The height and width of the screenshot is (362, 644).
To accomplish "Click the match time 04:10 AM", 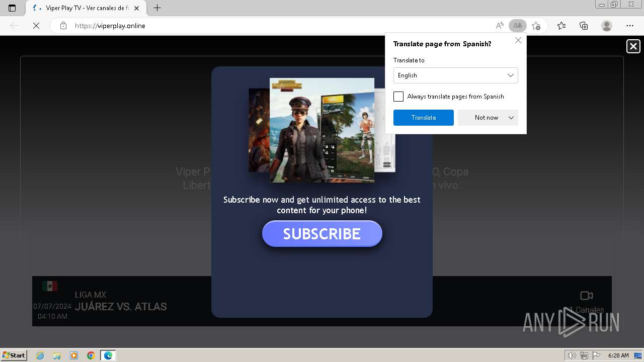I will point(52,316).
